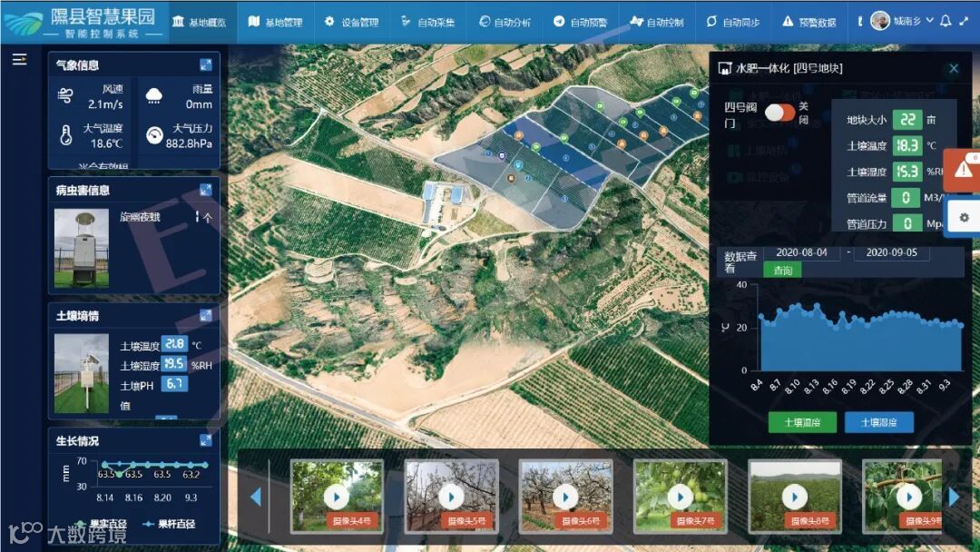Click the wind speed icon
980x552 pixels.
65,95
